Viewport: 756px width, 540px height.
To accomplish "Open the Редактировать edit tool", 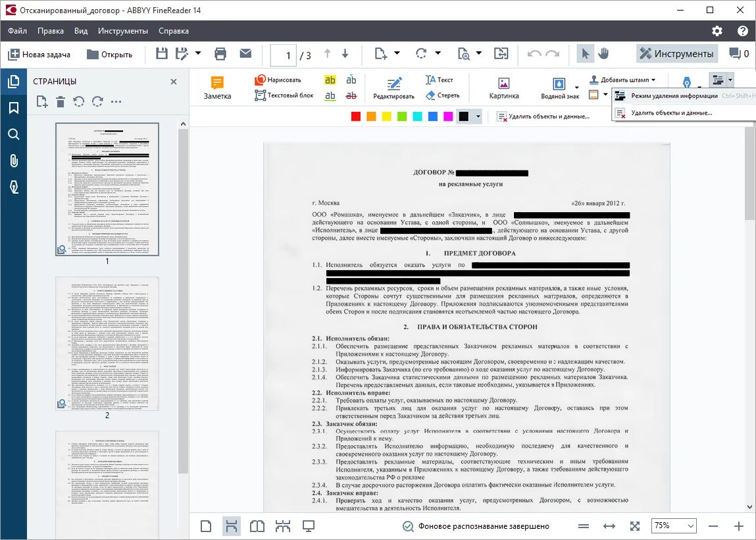I will point(393,88).
